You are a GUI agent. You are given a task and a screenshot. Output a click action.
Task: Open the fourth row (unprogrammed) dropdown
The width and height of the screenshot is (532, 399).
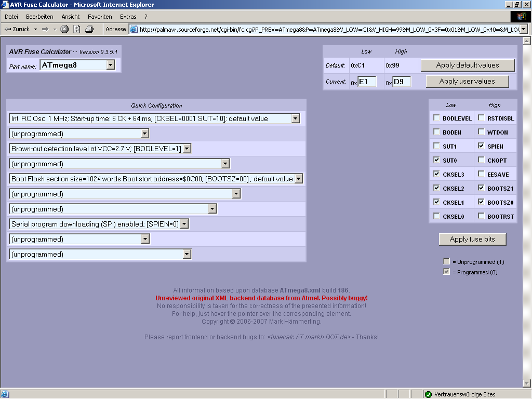coord(225,164)
